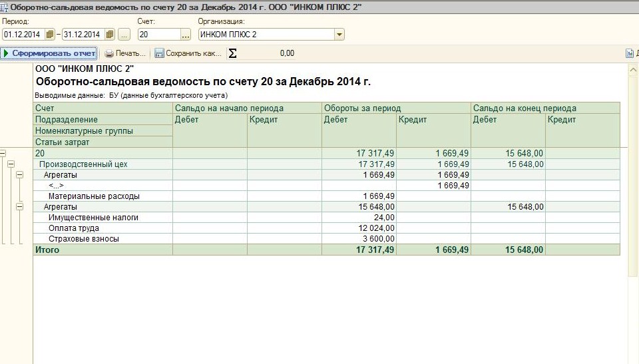The width and height of the screenshot is (639, 364).
Task: Open the Организация dropdown list
Action: tap(339, 35)
